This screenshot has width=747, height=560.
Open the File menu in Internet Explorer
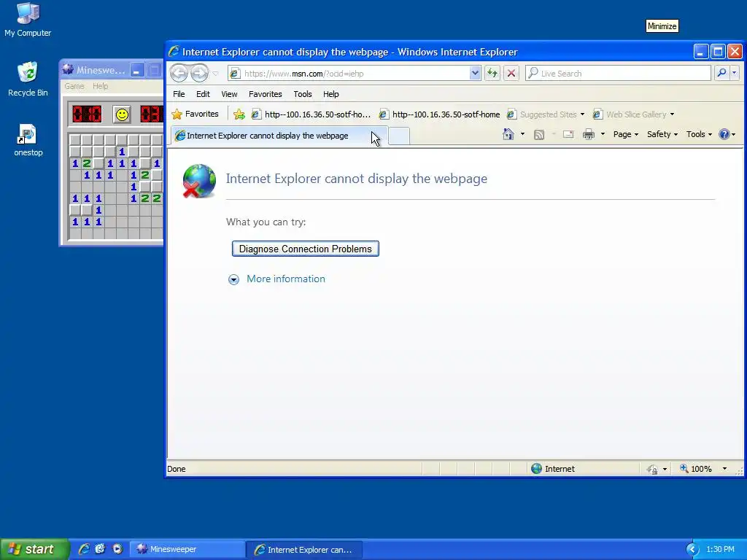tap(179, 94)
